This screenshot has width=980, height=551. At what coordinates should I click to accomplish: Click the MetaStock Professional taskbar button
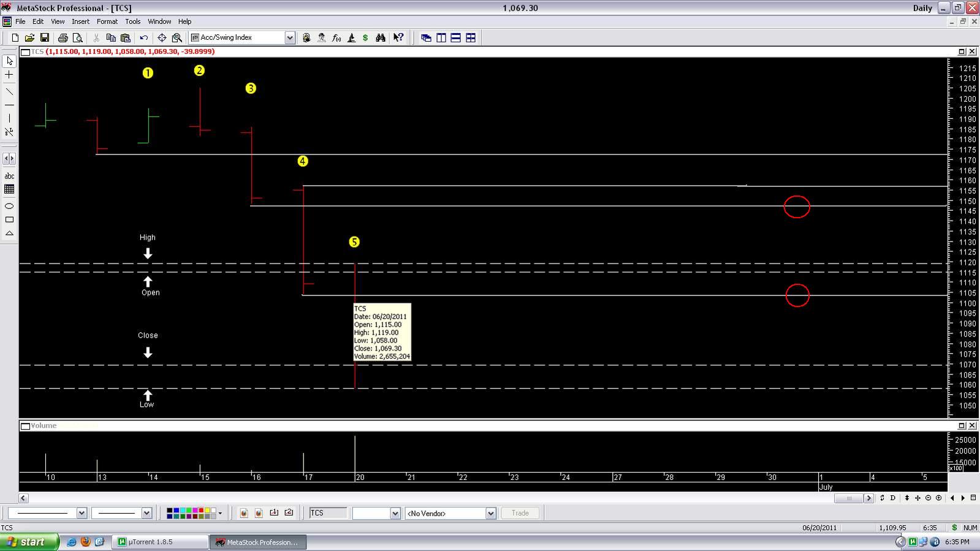258,542
